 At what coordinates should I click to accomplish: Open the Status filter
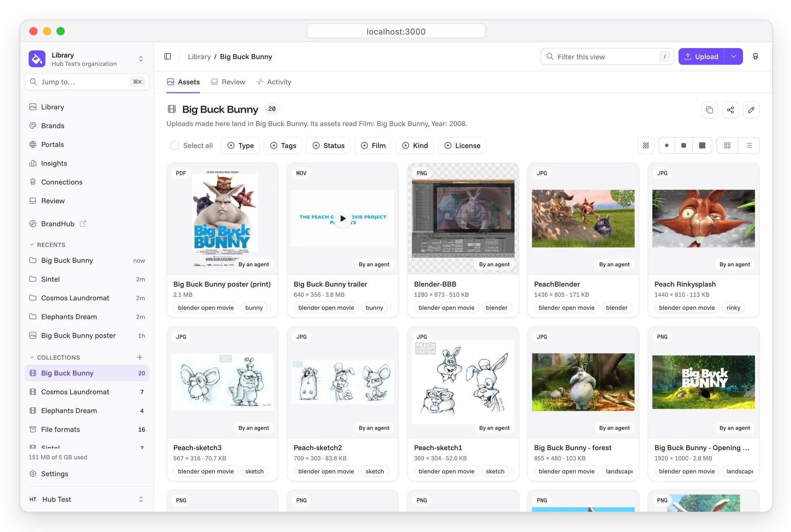(329, 145)
